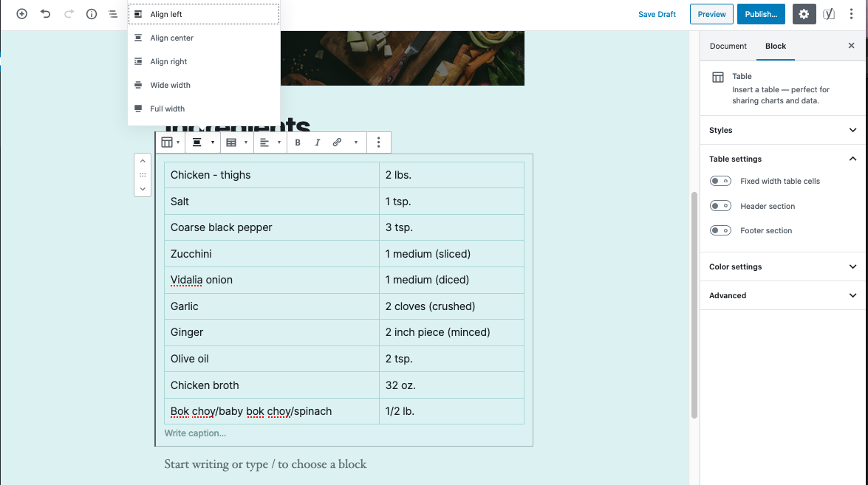Image resolution: width=868 pixels, height=485 pixels.
Task: Switch to the Document tab
Action: [728, 46]
